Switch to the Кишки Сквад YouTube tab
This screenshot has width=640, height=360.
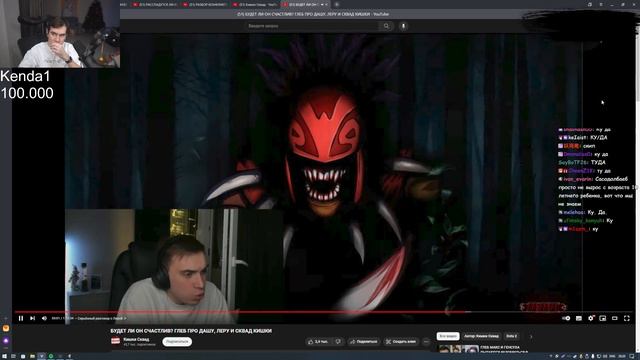(x=255, y=4)
